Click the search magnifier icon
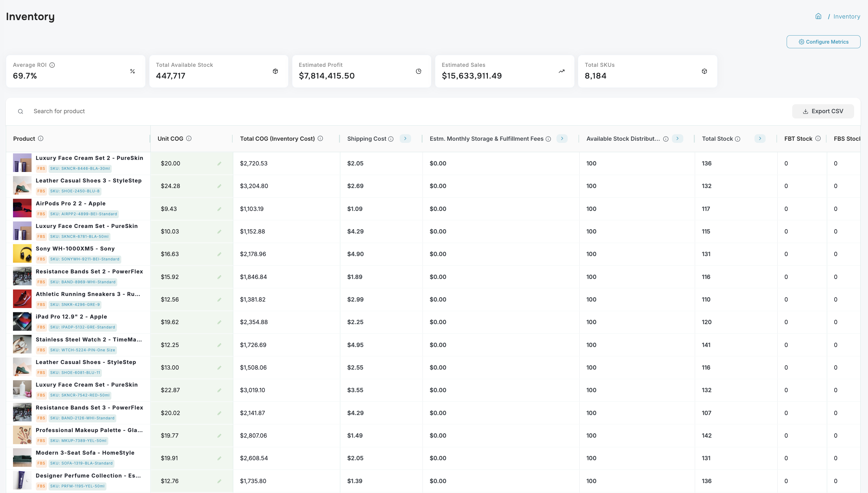 point(20,111)
